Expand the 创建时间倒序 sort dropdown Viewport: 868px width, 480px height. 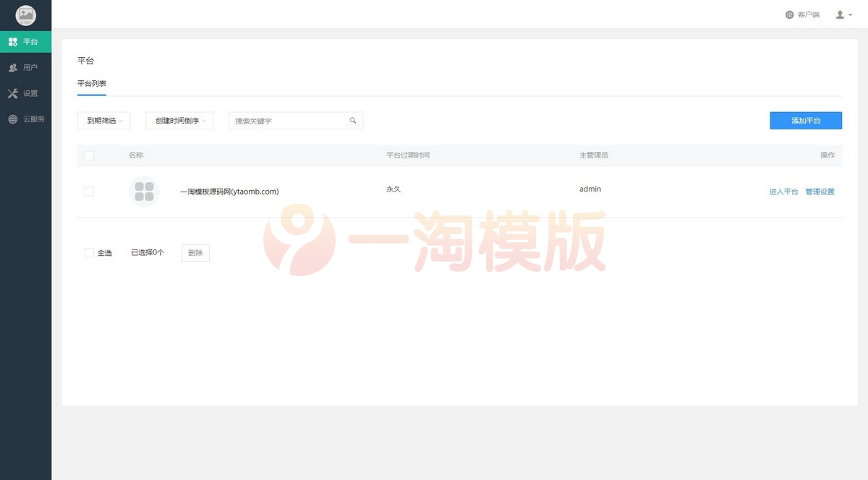(x=179, y=120)
